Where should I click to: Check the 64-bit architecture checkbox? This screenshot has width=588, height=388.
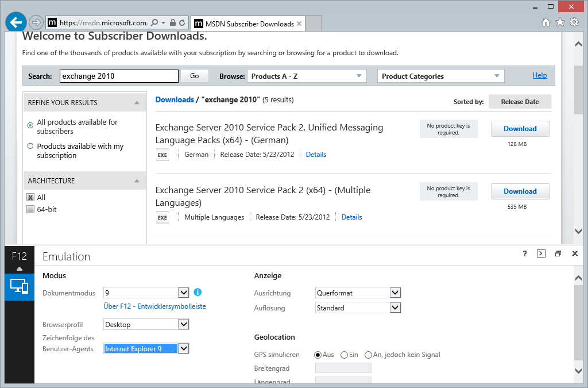pyautogui.click(x=30, y=209)
